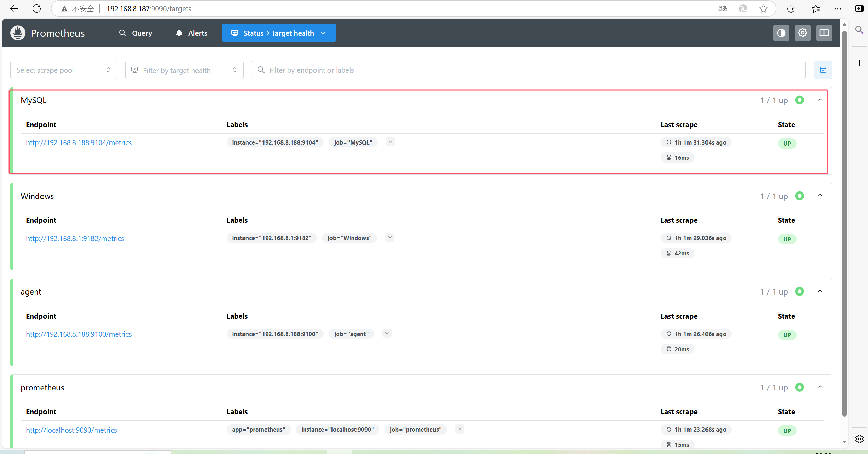Open browser extensions puzzle icon

point(791,9)
